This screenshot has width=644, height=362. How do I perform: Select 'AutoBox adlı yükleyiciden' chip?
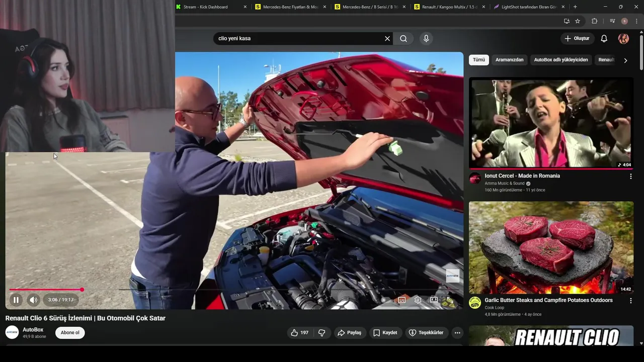pos(561,60)
